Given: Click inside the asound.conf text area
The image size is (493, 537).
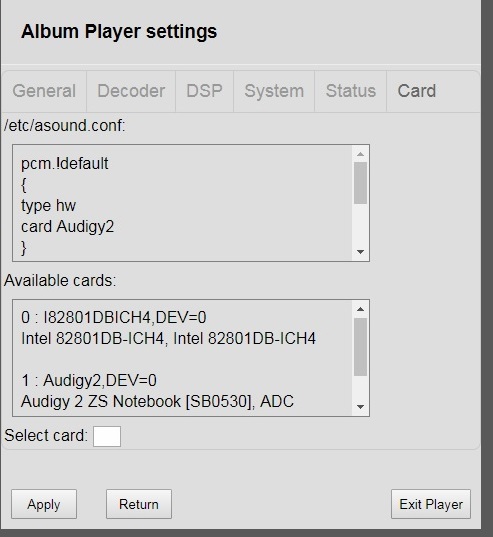Looking at the screenshot, I should [x=182, y=203].
